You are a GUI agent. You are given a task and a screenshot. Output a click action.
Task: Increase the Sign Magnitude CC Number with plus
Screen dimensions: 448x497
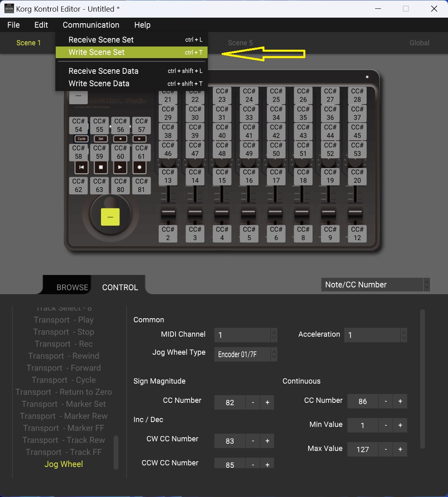[x=267, y=402]
